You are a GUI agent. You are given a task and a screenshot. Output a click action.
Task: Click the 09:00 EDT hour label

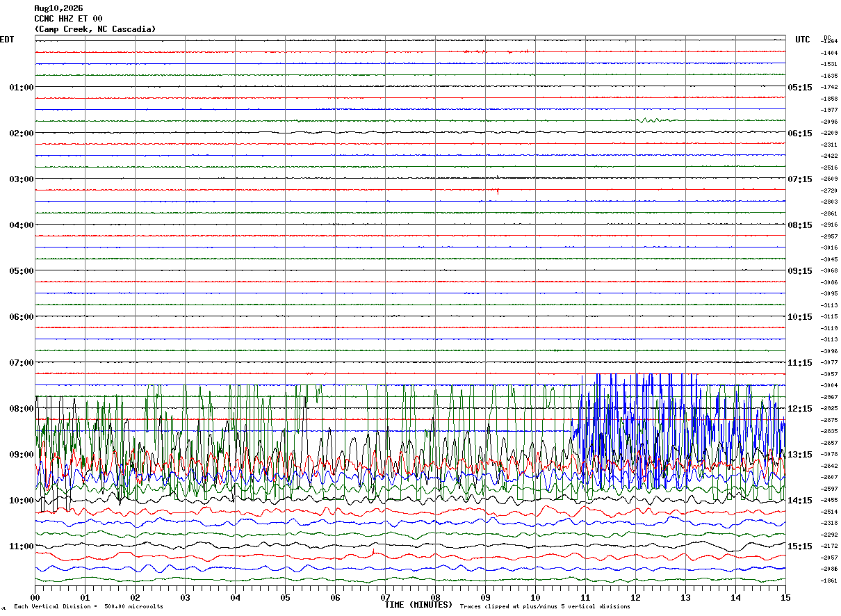[22, 455]
